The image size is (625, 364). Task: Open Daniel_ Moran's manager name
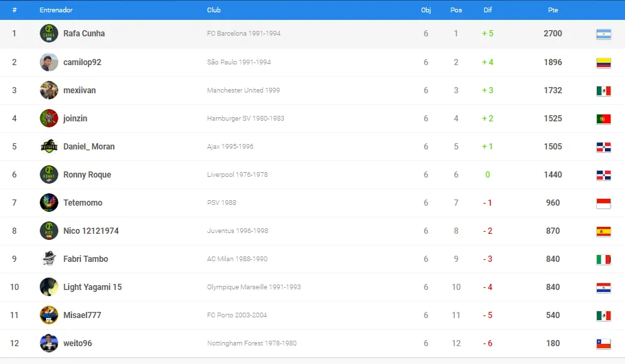[89, 146]
